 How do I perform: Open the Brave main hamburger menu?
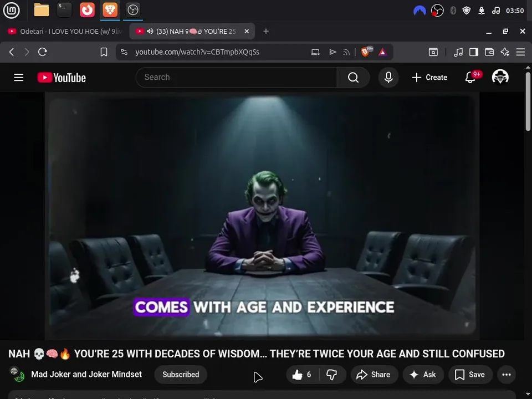pyautogui.click(x=520, y=52)
